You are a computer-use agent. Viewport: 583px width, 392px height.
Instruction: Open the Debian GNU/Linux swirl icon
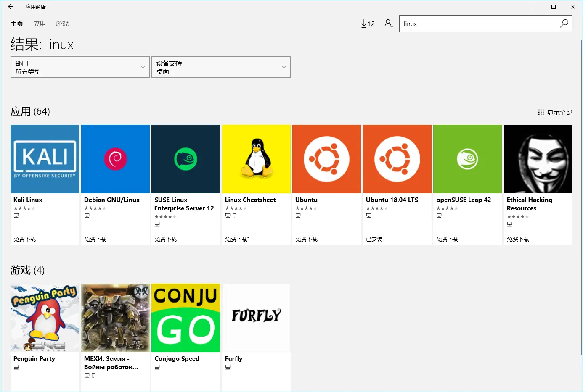(x=115, y=159)
